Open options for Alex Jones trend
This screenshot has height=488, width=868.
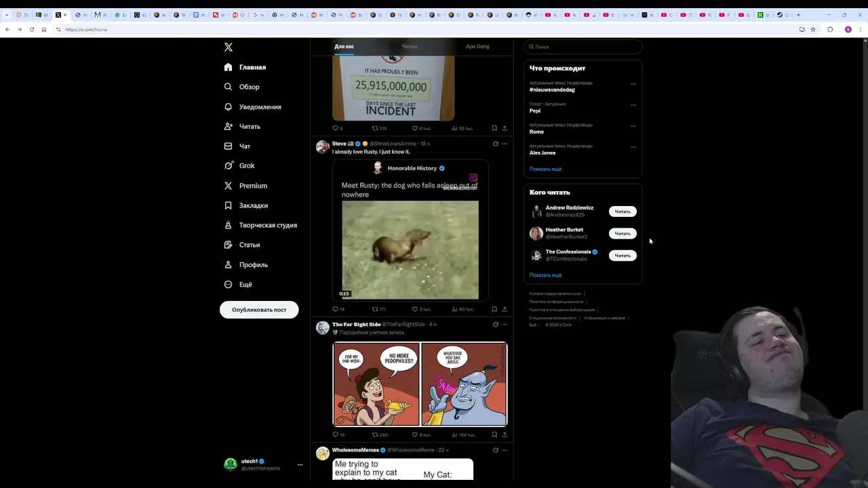coord(633,147)
